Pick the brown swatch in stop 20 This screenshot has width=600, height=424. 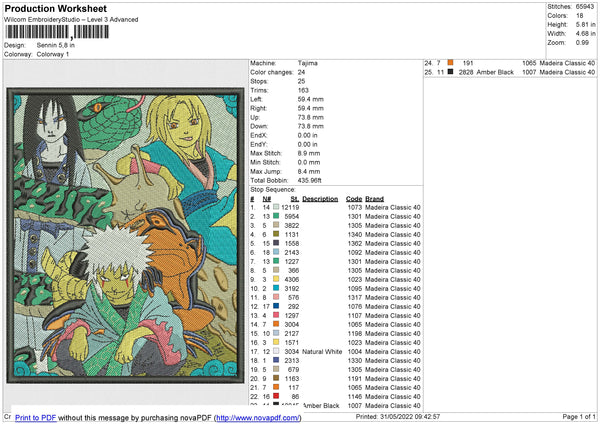point(276,378)
